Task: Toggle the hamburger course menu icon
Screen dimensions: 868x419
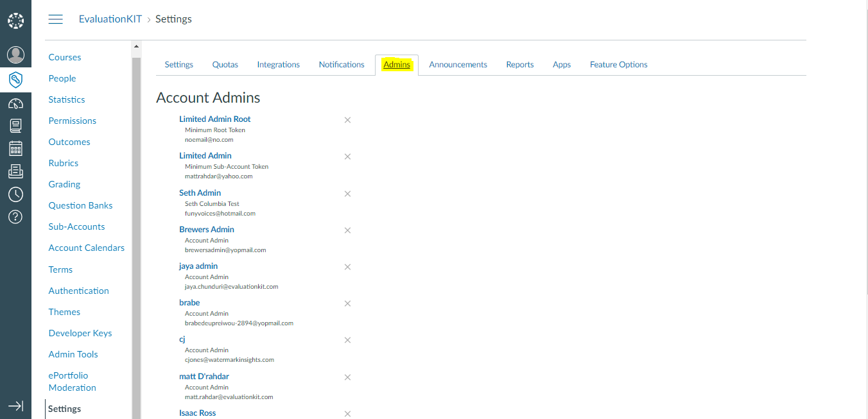Action: coord(56,19)
